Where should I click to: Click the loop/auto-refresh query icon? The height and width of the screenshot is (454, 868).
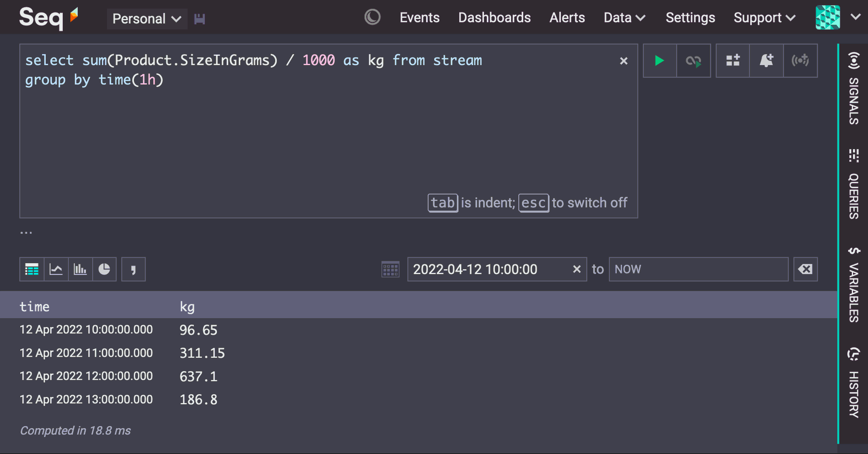(694, 61)
